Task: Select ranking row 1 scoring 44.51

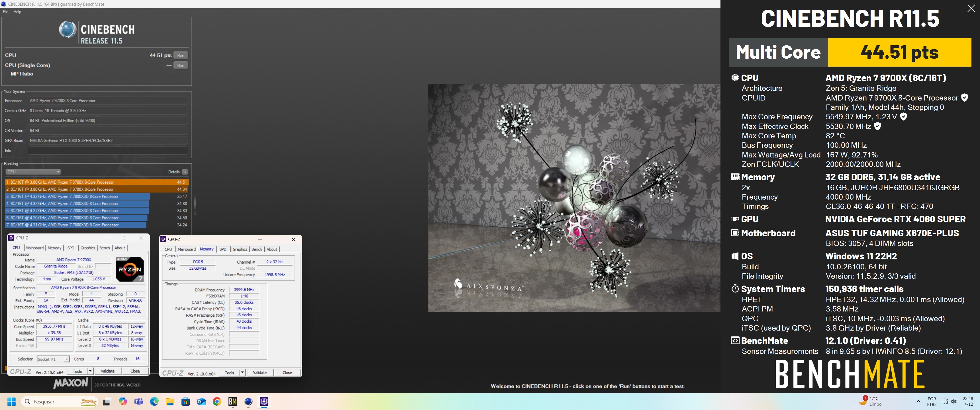Action: click(97, 182)
